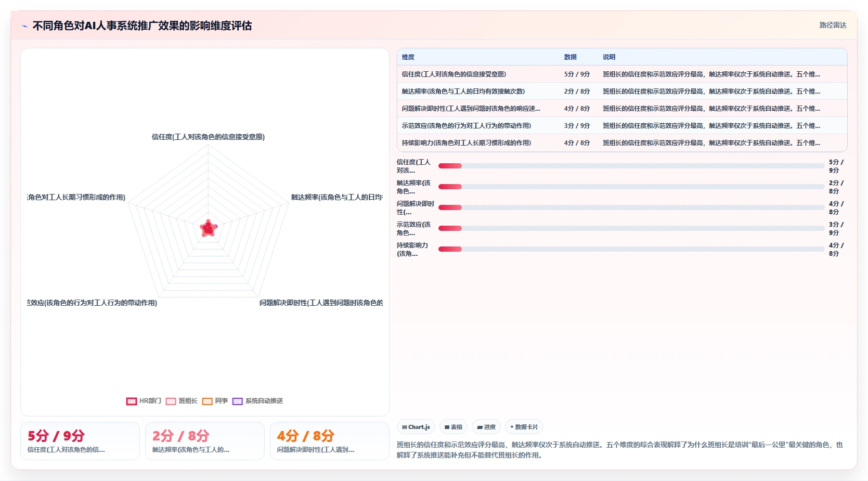The width and height of the screenshot is (868, 481).
Task: Click the 示范效应 progress bar
Action: coord(631,228)
